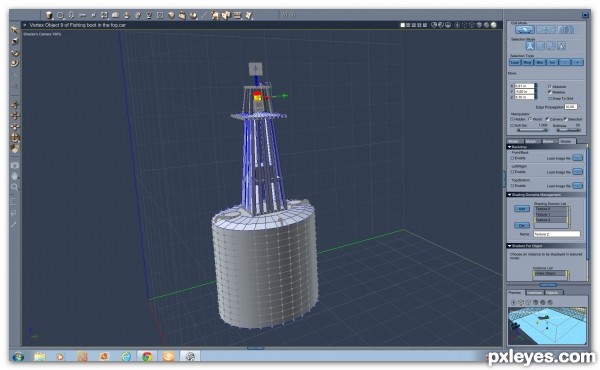Viewport: 600px width, 370px height.
Task: Click the Loop selection tool button
Action: 515,62
